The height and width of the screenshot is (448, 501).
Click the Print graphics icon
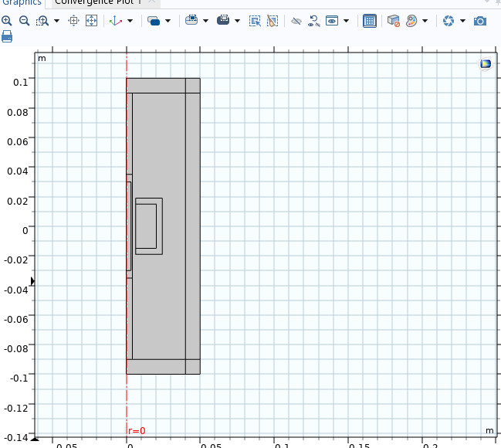6,36
